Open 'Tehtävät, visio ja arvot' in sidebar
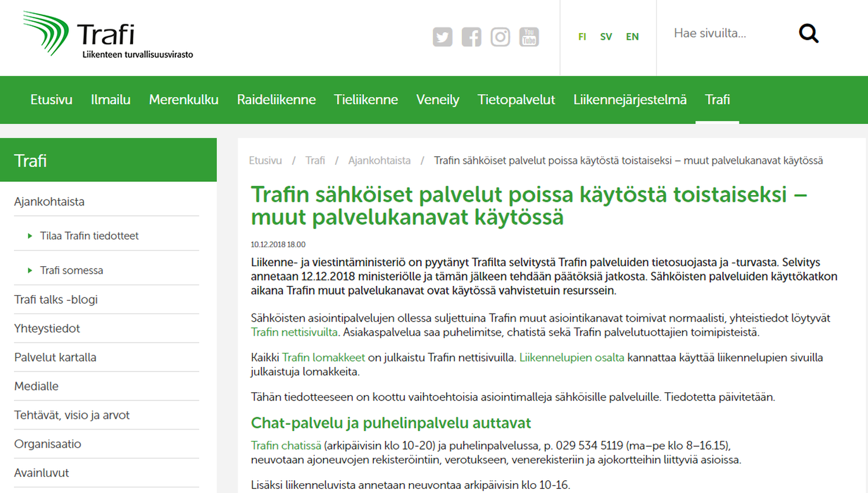 (x=72, y=415)
